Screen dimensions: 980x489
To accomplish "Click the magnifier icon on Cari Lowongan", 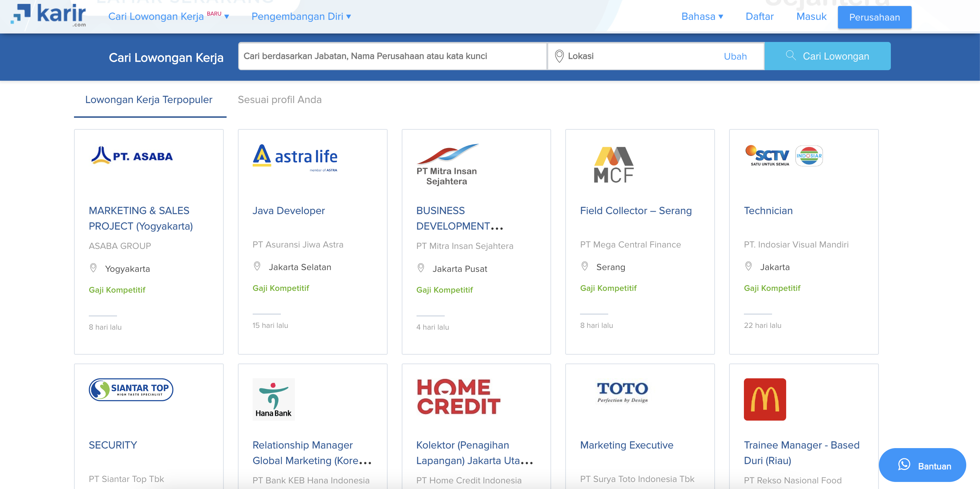I will pyautogui.click(x=790, y=56).
